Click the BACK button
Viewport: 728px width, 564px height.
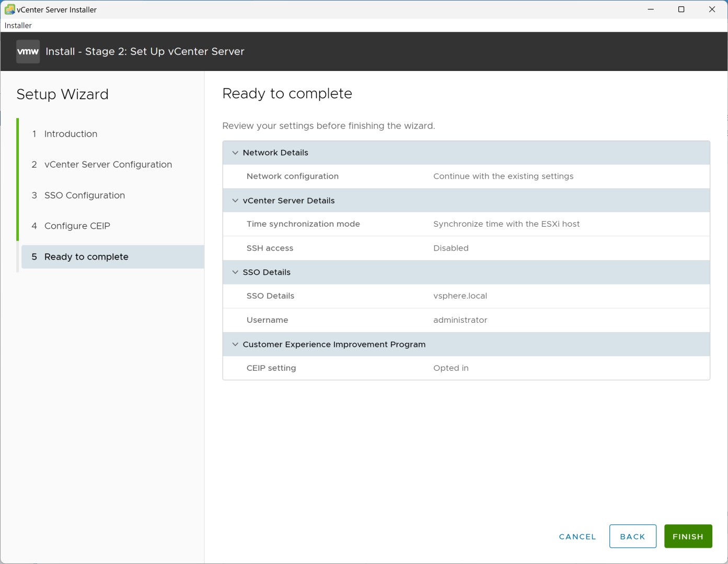(x=632, y=536)
